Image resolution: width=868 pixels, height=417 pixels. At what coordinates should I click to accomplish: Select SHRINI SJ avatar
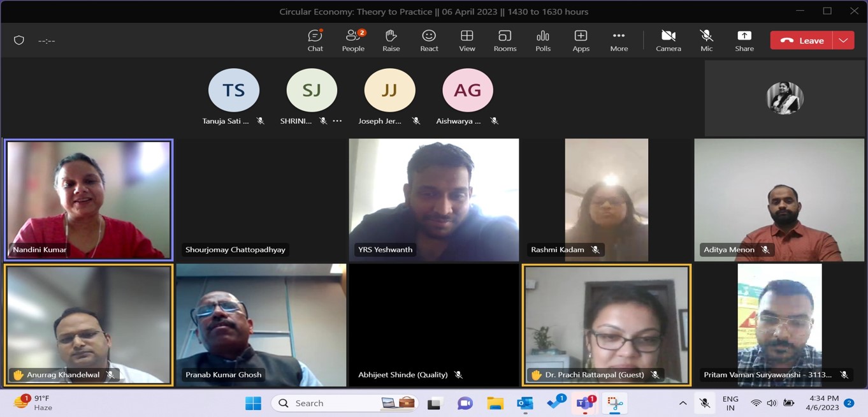pyautogui.click(x=312, y=90)
